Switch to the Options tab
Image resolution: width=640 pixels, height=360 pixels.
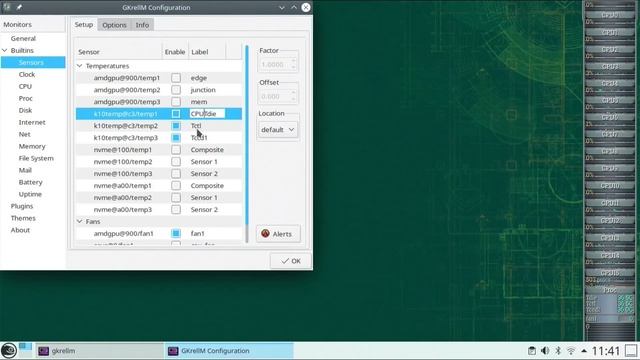114,25
